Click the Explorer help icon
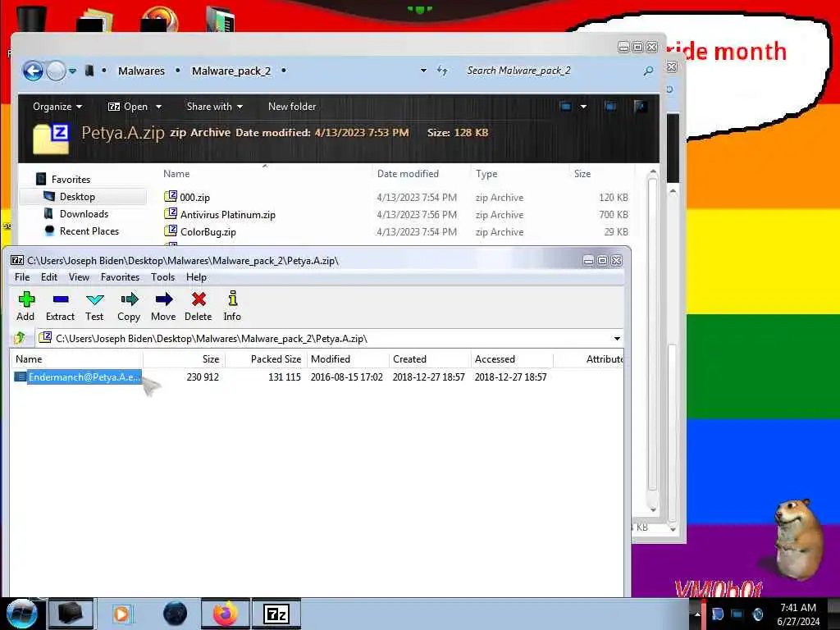This screenshot has width=840, height=630. point(640,107)
